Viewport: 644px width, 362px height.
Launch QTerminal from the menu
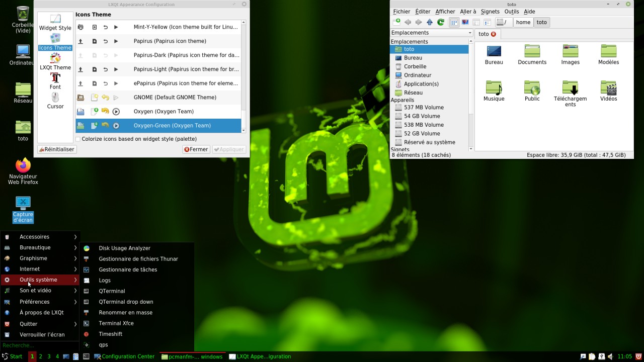[x=137, y=291]
